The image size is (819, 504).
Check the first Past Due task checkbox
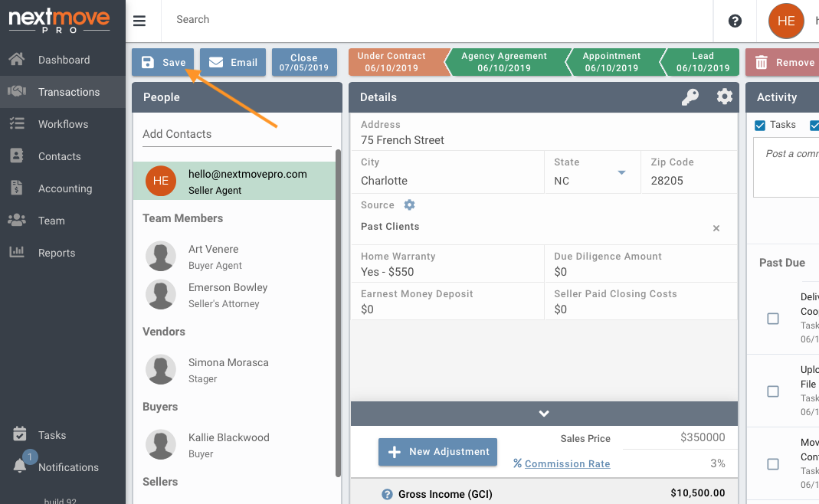(x=773, y=319)
